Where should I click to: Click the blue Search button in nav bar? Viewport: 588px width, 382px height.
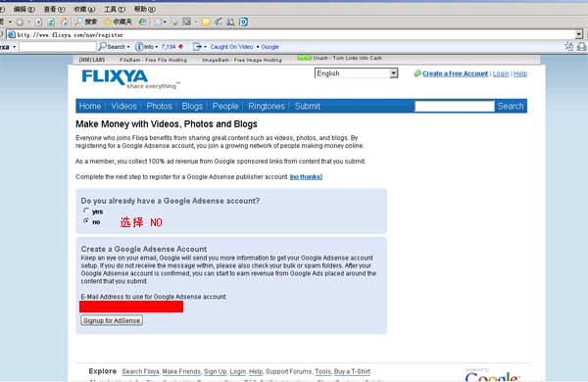pos(511,106)
